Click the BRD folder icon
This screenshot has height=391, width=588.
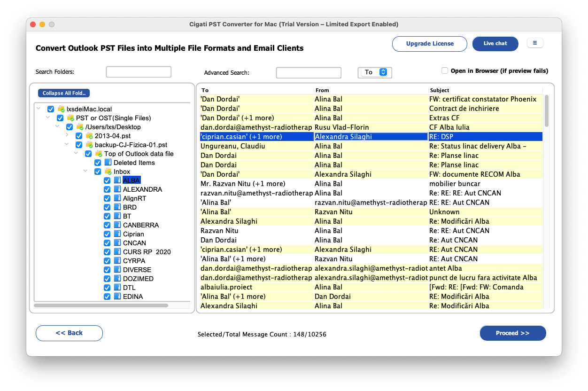[117, 207]
